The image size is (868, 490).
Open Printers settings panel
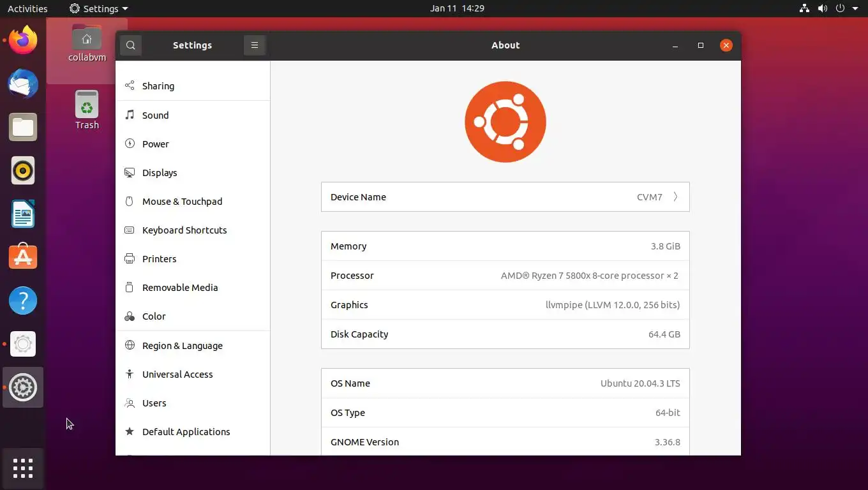[x=193, y=258]
